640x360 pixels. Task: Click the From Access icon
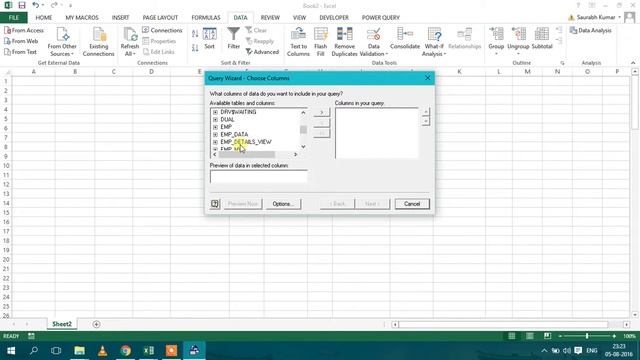pos(7,30)
